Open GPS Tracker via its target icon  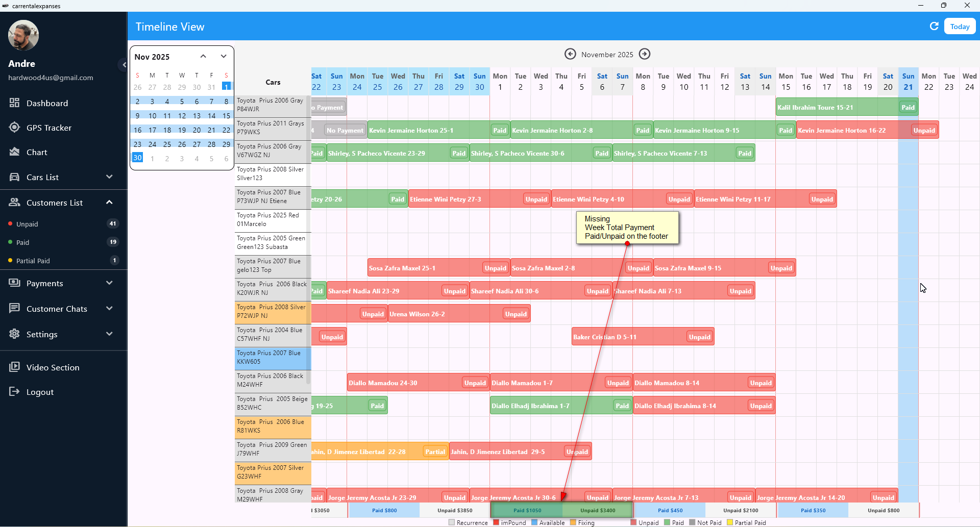point(14,127)
